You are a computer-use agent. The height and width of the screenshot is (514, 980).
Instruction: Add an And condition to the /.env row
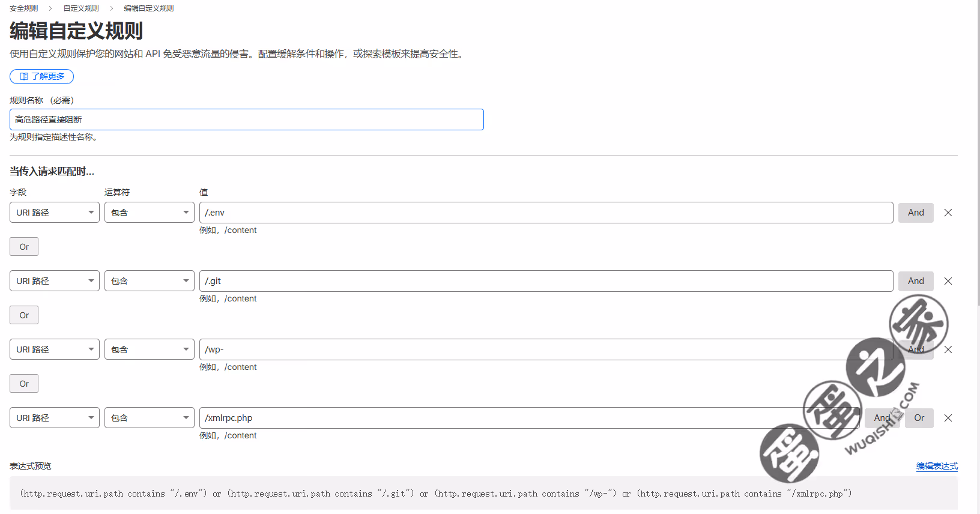(x=916, y=213)
